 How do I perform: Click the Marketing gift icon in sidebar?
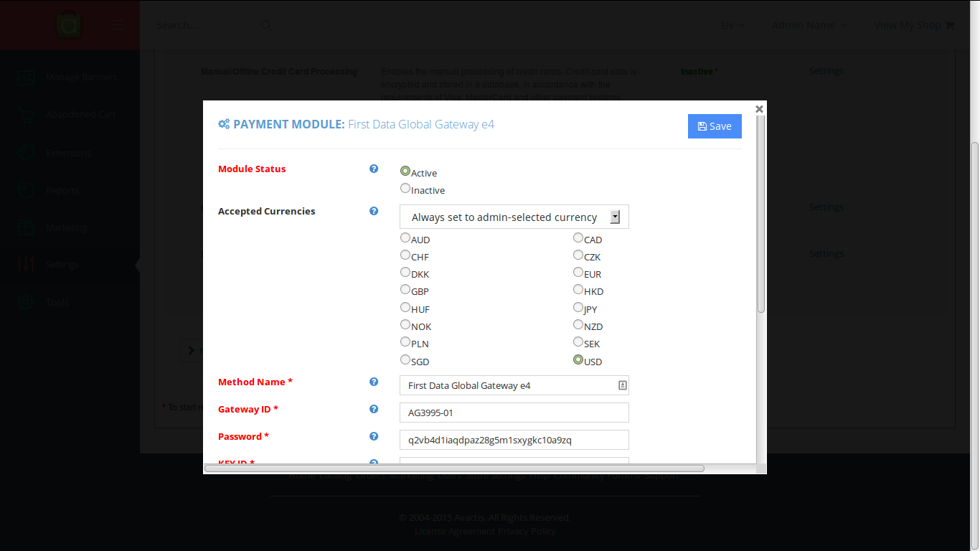26,227
